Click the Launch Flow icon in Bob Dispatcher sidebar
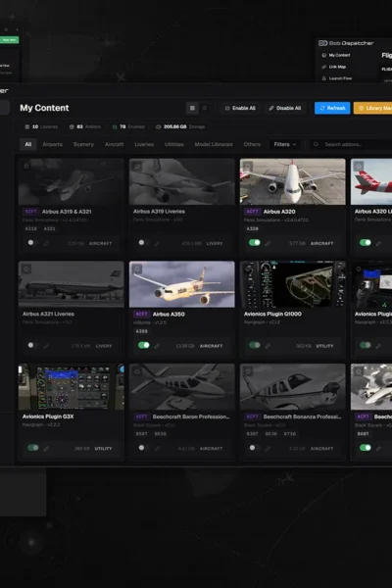Screen dimensions: 392x588 click(x=324, y=78)
